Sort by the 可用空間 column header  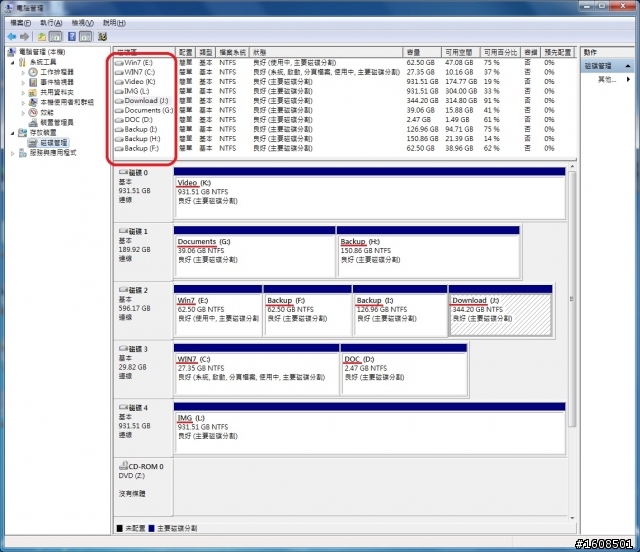460,52
